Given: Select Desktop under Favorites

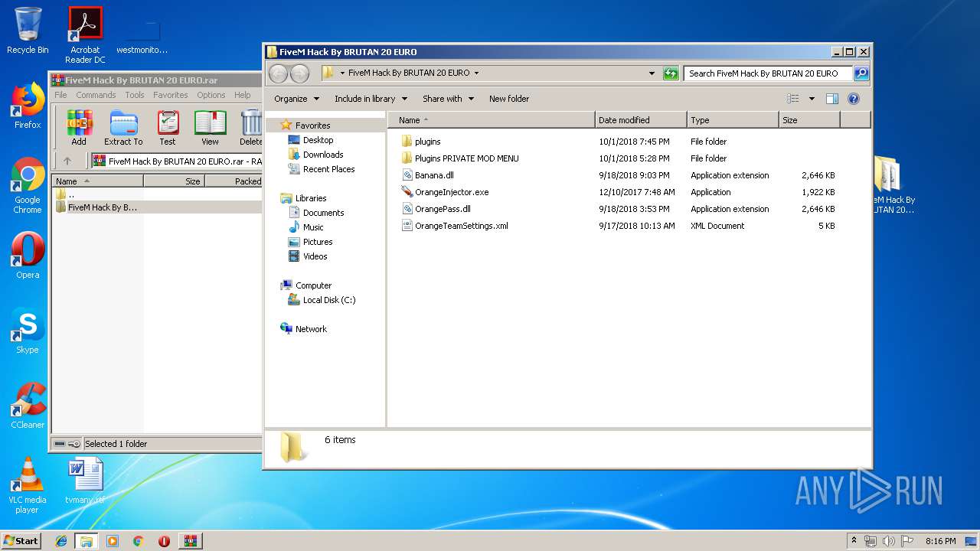Looking at the screenshot, I should [318, 140].
